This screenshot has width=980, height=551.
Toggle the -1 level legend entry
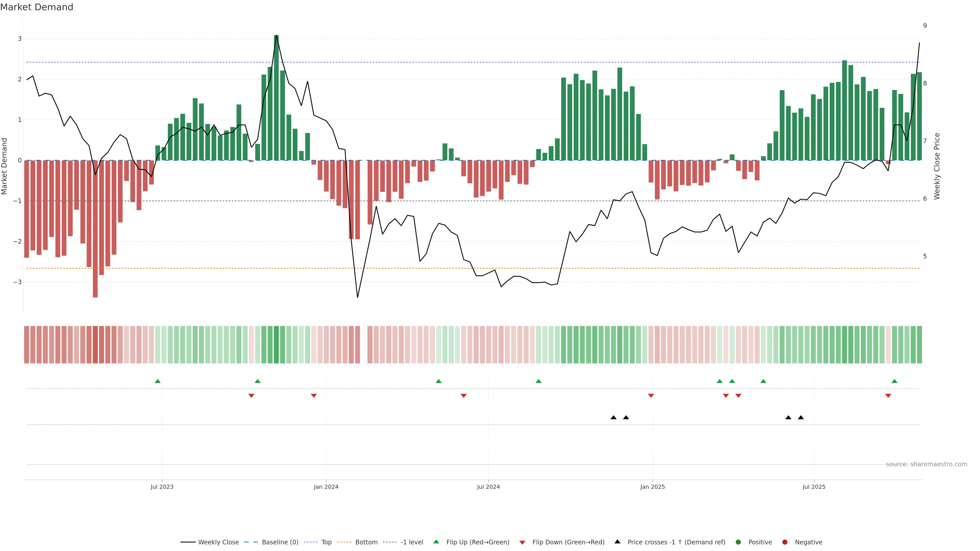click(x=412, y=542)
